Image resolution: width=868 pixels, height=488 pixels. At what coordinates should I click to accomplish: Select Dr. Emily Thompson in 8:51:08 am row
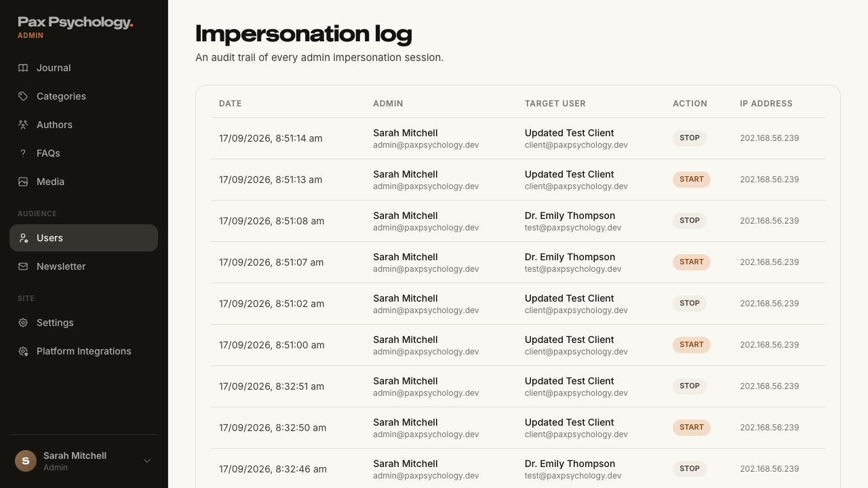tap(570, 216)
